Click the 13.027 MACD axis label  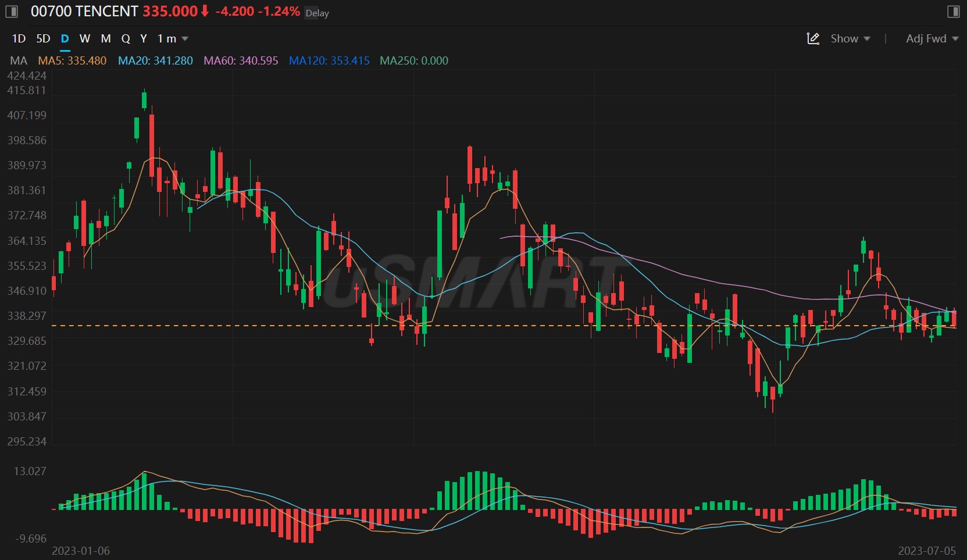(30, 471)
